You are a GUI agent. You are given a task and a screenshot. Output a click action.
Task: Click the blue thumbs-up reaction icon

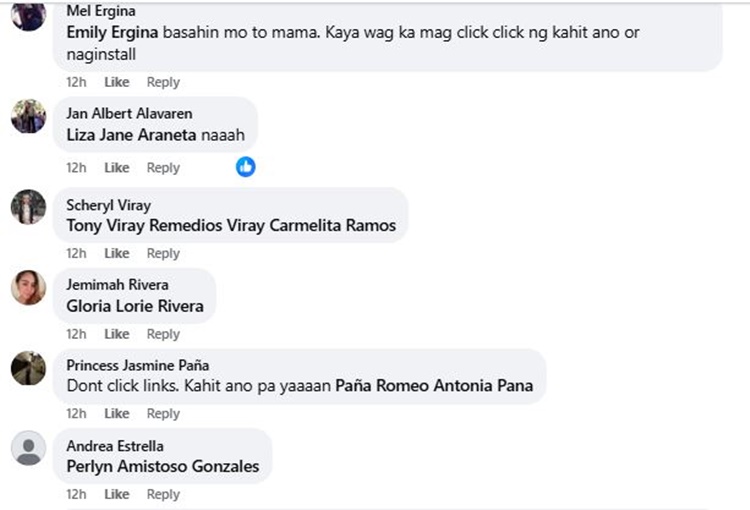tap(245, 167)
